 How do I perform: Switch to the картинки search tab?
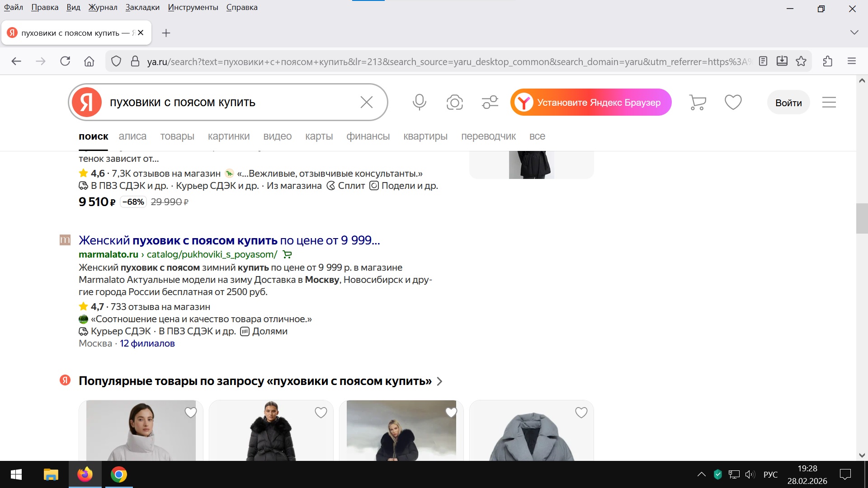pyautogui.click(x=229, y=136)
